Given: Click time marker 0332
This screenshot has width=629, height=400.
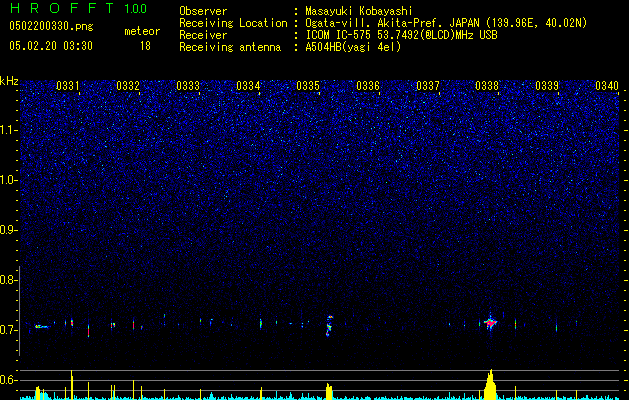Looking at the screenshot, I should pos(128,85).
